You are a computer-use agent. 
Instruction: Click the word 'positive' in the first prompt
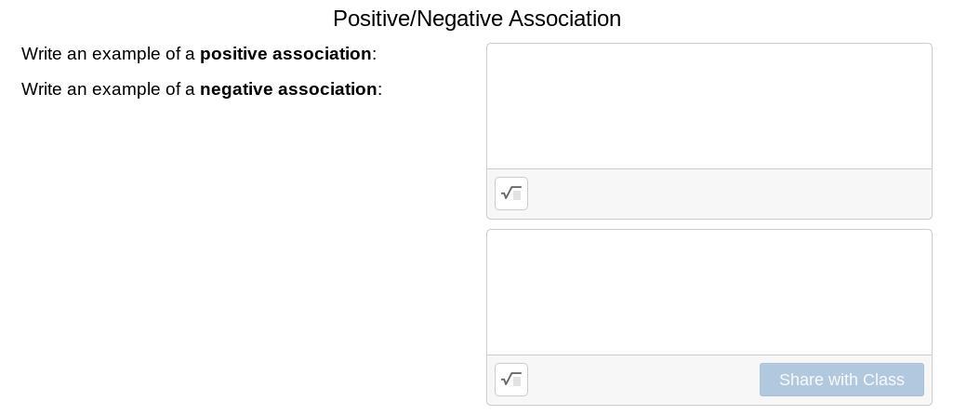233,54
